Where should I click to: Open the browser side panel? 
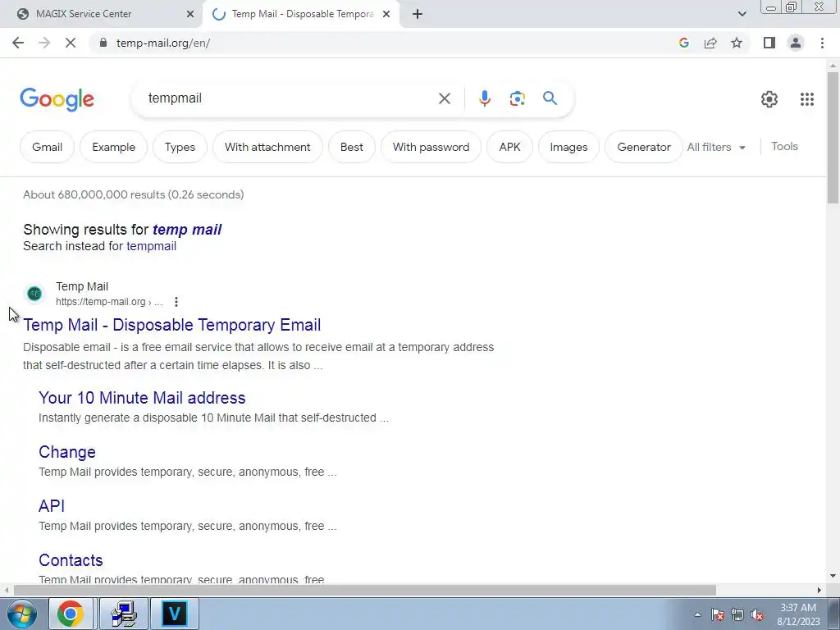click(769, 43)
